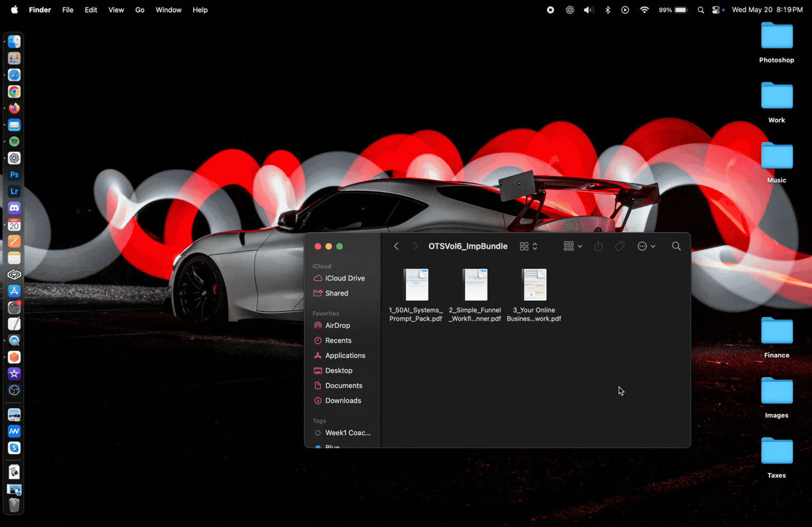Image resolution: width=812 pixels, height=527 pixels.
Task: Select the Taxes desktop folder
Action: 777,458
